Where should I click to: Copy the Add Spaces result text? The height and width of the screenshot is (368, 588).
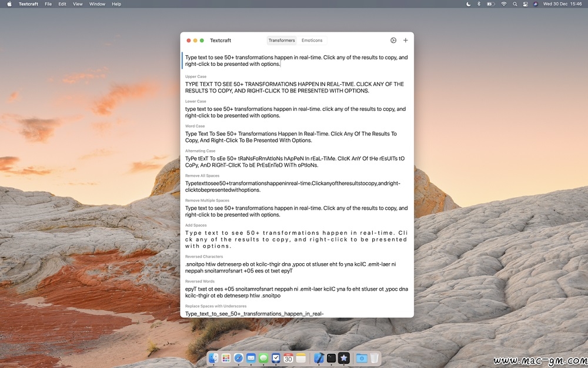pos(296,240)
